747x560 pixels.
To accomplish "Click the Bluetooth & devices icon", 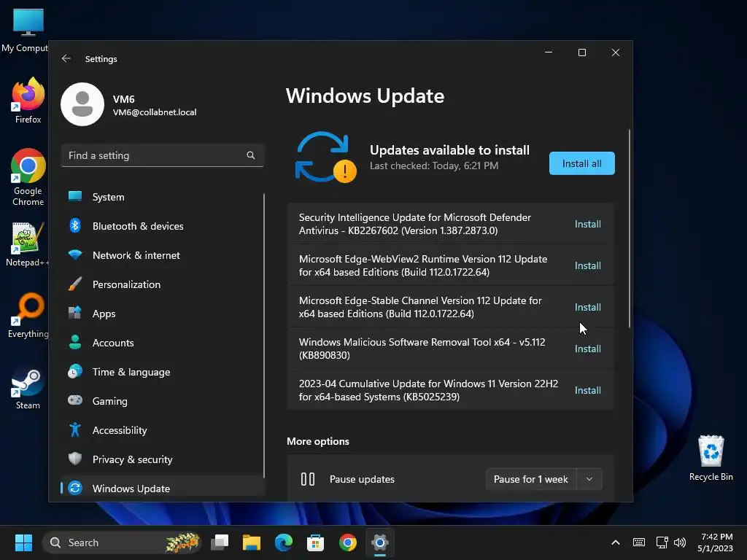I will pyautogui.click(x=75, y=225).
